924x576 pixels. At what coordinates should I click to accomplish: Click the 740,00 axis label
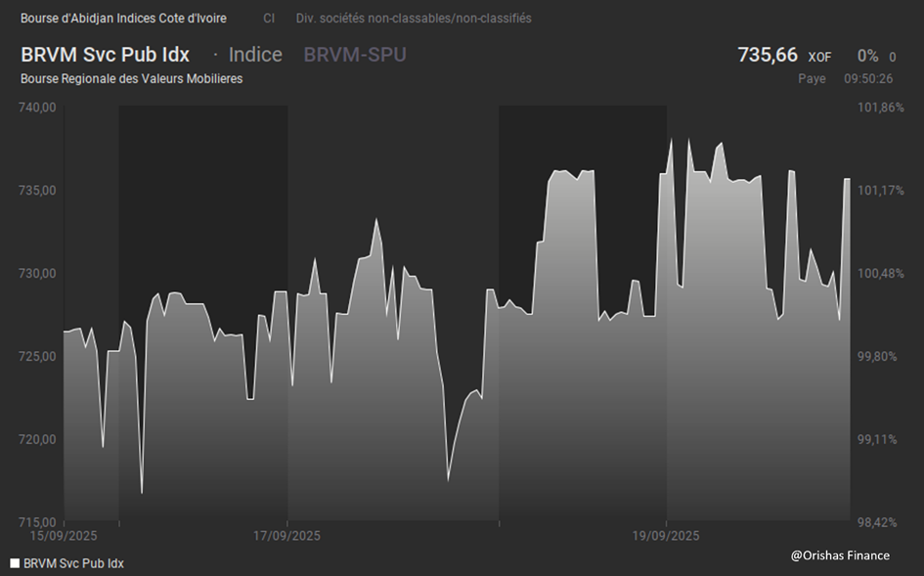click(37, 108)
